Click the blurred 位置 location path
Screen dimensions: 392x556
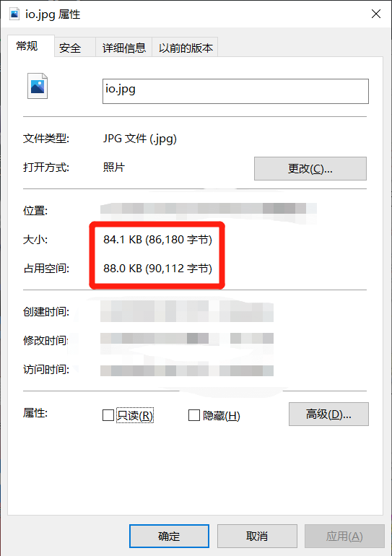(x=209, y=209)
